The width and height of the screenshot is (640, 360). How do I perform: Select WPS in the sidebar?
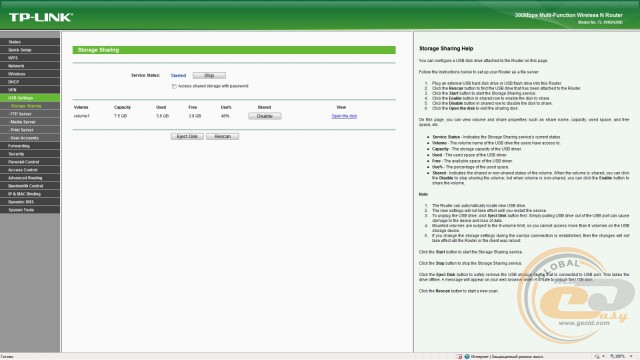click(x=30, y=58)
